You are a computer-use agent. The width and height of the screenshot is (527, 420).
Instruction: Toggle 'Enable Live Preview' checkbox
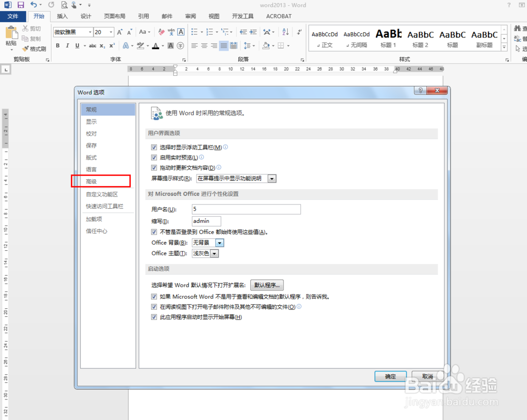(x=154, y=157)
